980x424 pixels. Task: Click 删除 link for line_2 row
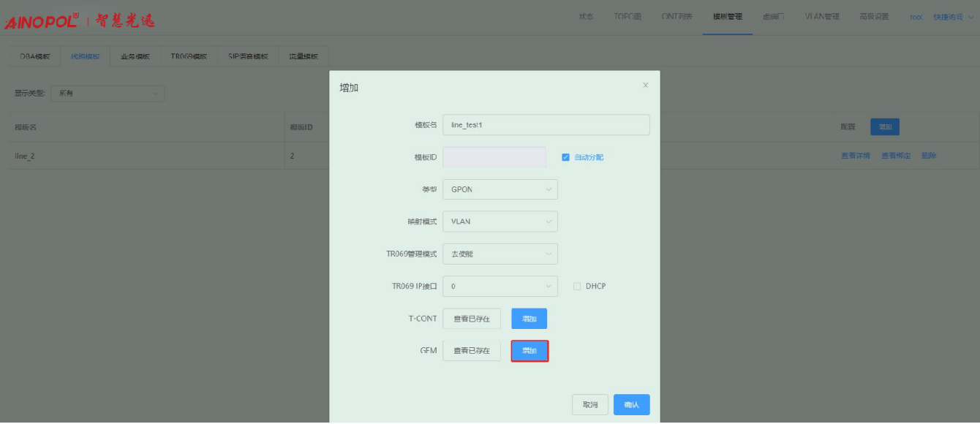tap(929, 156)
